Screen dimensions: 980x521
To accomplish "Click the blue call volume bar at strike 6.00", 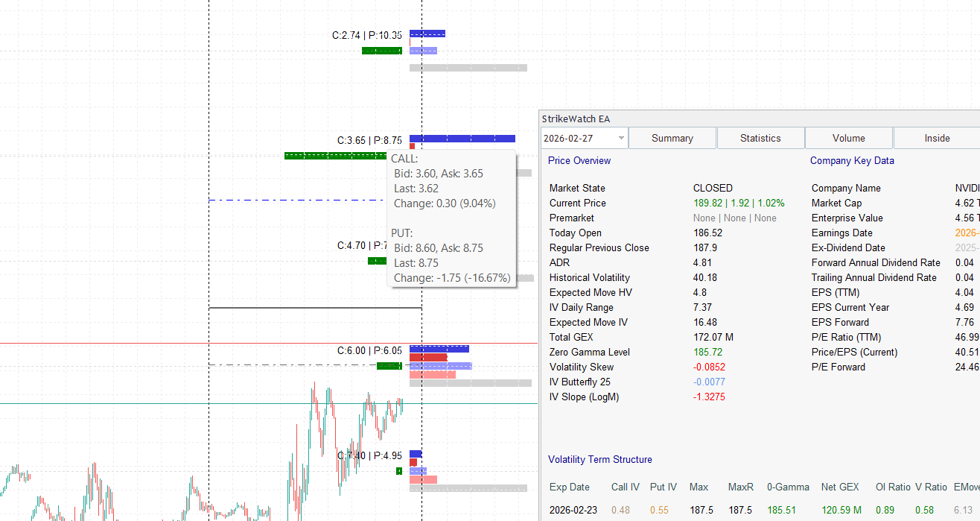I will pyautogui.click(x=439, y=348).
